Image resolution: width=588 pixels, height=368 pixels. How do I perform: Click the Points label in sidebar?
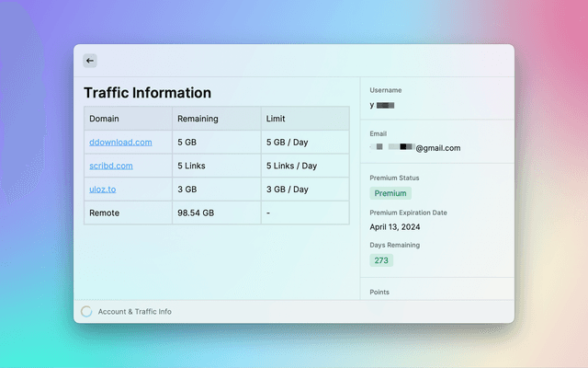379,292
